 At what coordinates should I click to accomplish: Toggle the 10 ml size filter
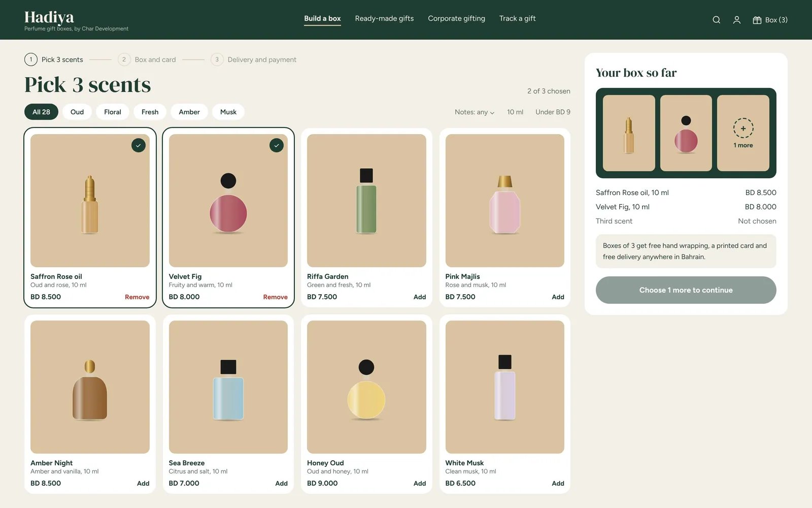(515, 112)
